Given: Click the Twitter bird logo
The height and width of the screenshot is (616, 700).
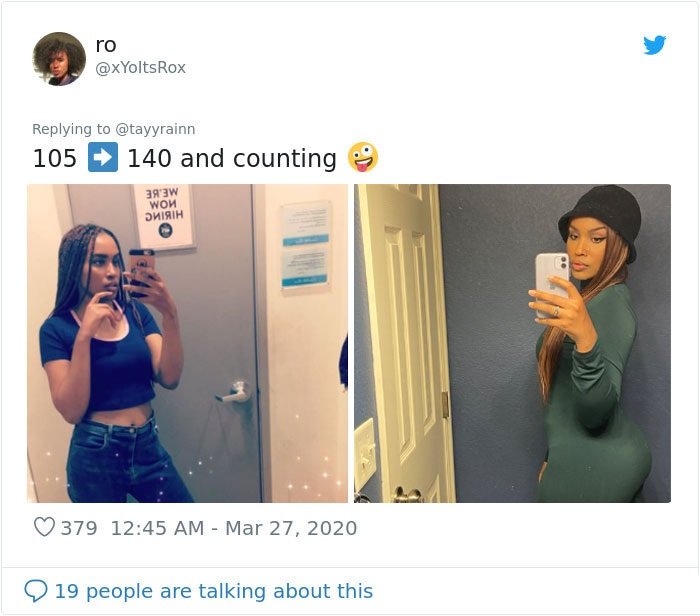Looking at the screenshot, I should 654,45.
